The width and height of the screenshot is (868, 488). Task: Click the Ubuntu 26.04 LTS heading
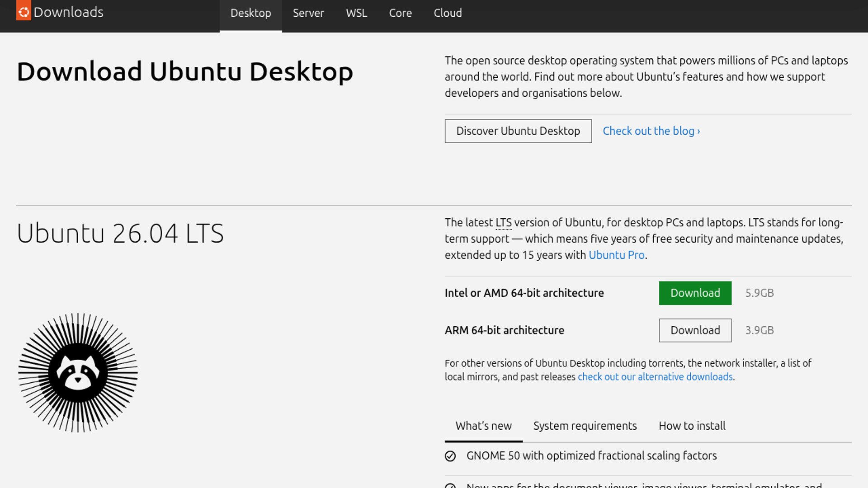[120, 233]
